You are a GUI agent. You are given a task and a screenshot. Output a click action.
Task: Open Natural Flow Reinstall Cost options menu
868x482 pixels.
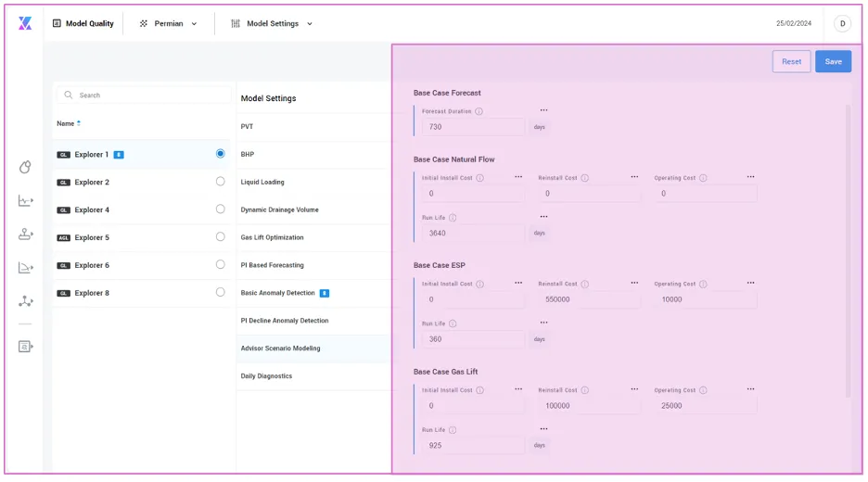pos(634,177)
